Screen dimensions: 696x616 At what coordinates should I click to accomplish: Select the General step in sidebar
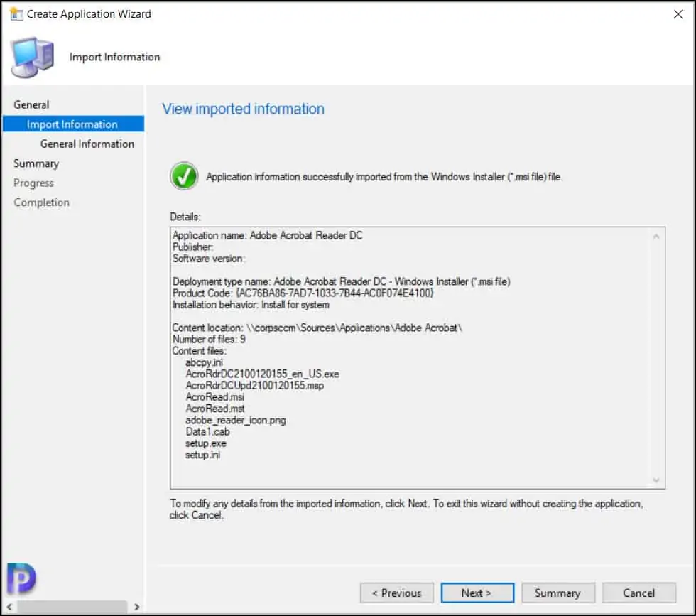pyautogui.click(x=31, y=105)
